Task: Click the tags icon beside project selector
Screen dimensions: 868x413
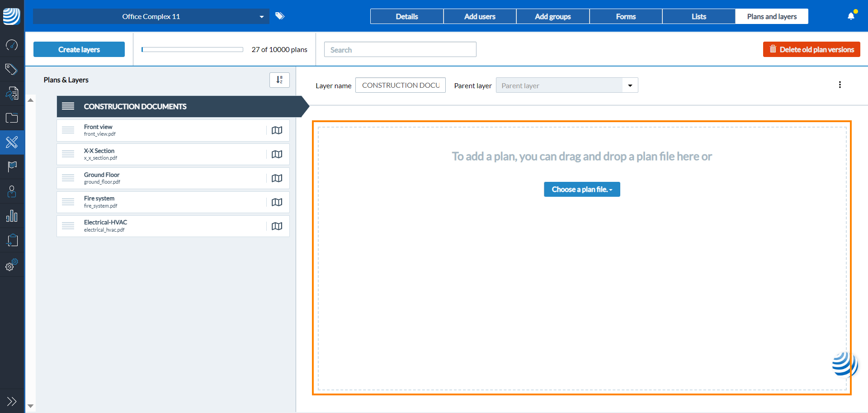Action: (280, 16)
